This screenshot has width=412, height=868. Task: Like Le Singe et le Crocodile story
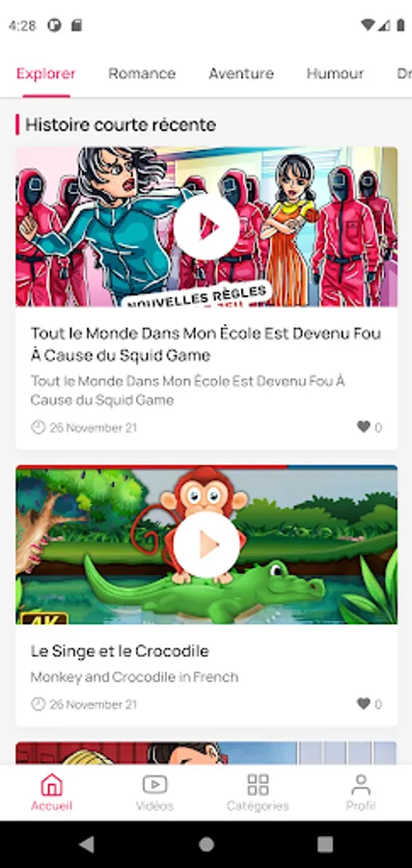tap(363, 704)
